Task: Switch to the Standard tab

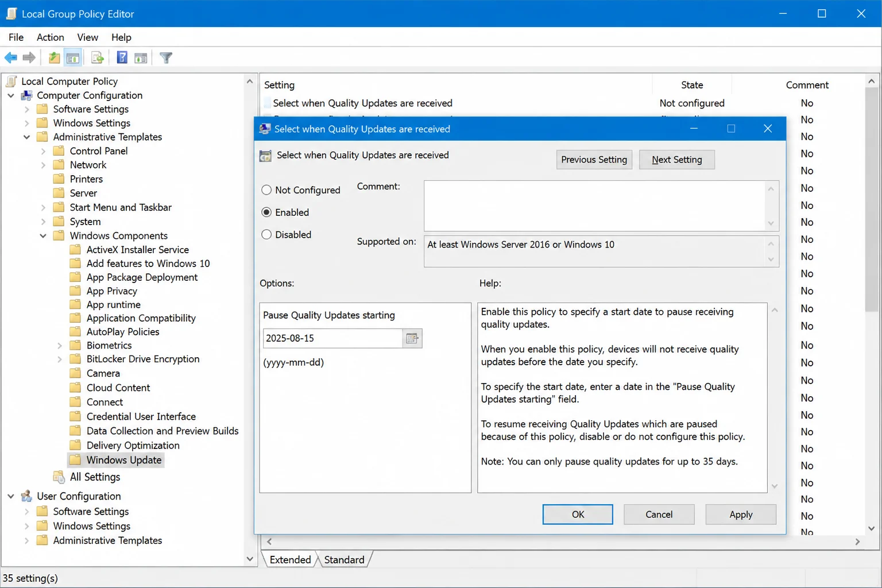Action: (344, 560)
